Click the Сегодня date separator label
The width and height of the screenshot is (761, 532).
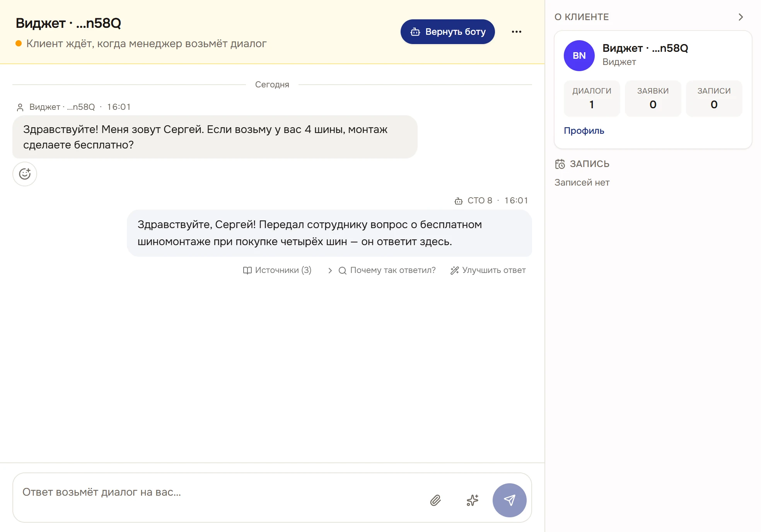point(272,85)
